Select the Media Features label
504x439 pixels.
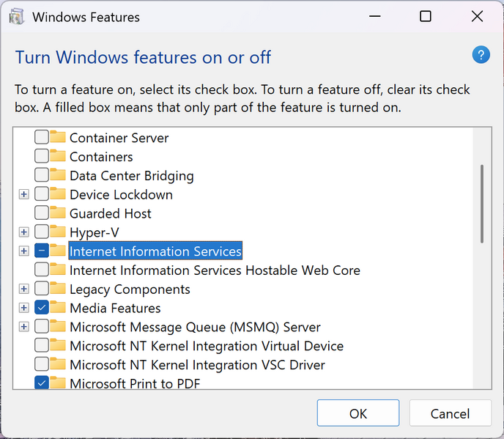[115, 308]
